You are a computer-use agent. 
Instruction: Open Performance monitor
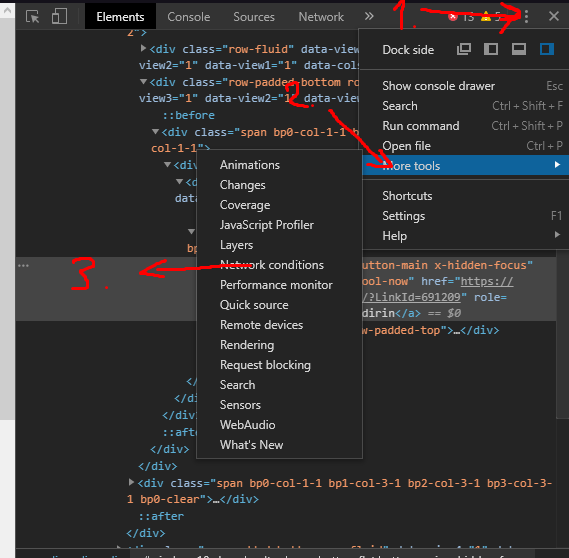pos(279,285)
